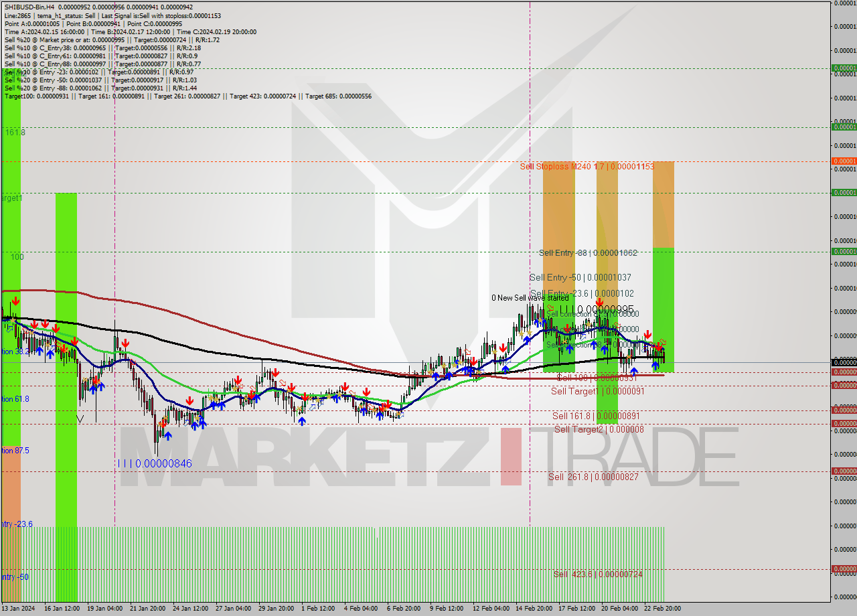
Task: Click the '9 Feb 12:00' time axis label
Action: pyautogui.click(x=447, y=609)
